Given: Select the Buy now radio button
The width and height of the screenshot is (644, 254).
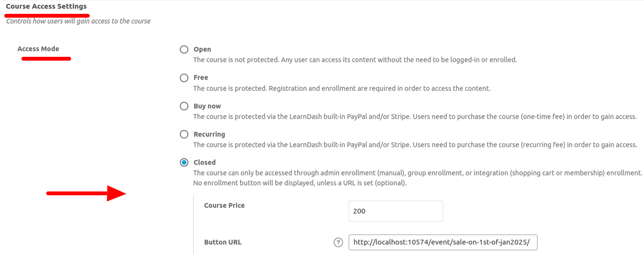Looking at the screenshot, I should (184, 106).
